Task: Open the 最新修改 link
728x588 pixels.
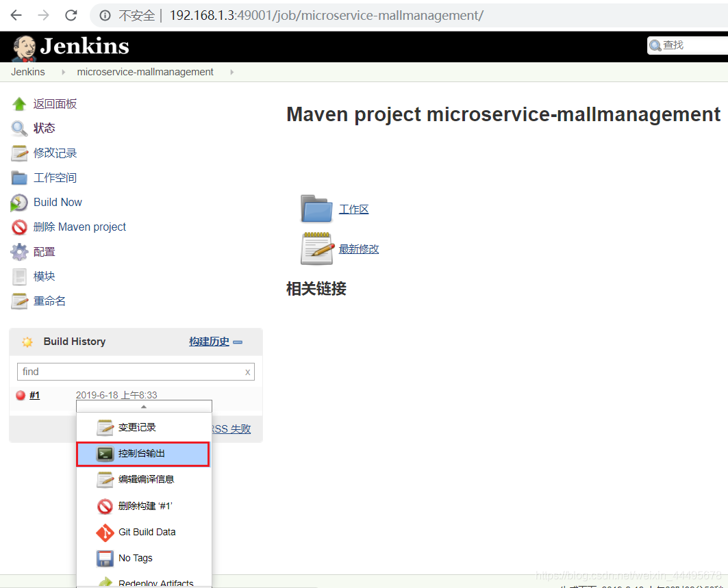Action: click(359, 249)
